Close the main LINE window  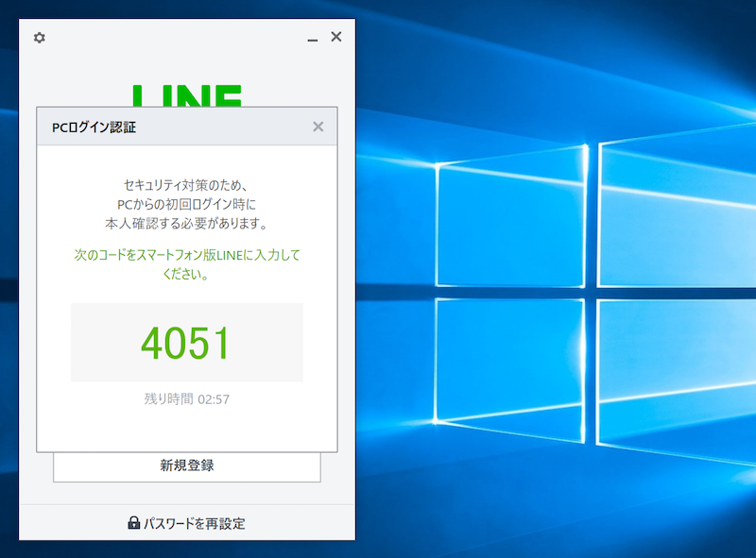335,37
